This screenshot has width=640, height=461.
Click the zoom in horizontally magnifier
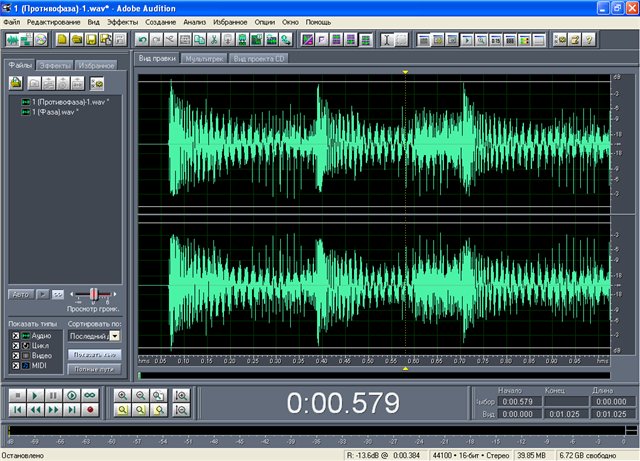point(123,396)
